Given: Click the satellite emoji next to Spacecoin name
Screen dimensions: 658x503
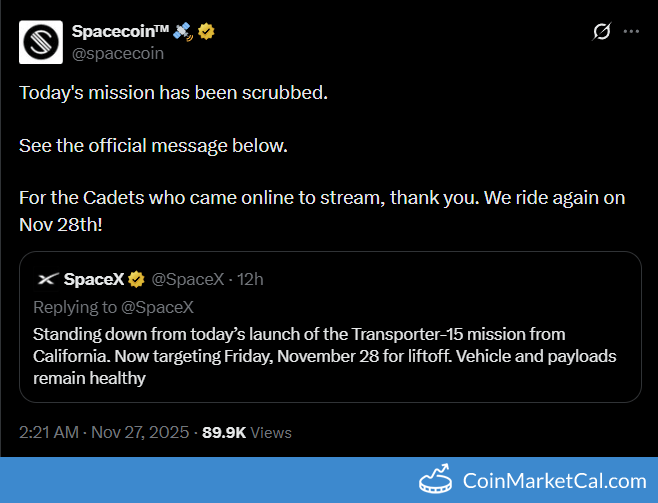Looking at the screenshot, I should click(x=182, y=32).
